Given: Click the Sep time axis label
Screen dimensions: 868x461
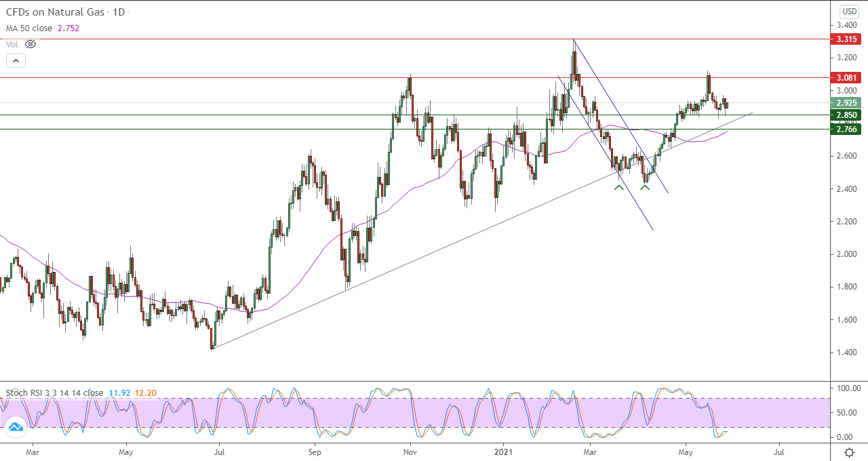Looking at the screenshot, I should coord(313,451).
